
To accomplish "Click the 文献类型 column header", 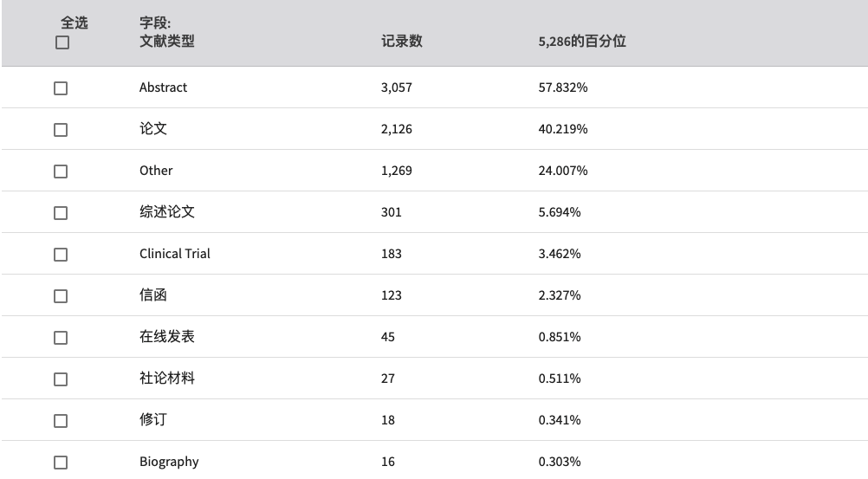I will pos(167,41).
